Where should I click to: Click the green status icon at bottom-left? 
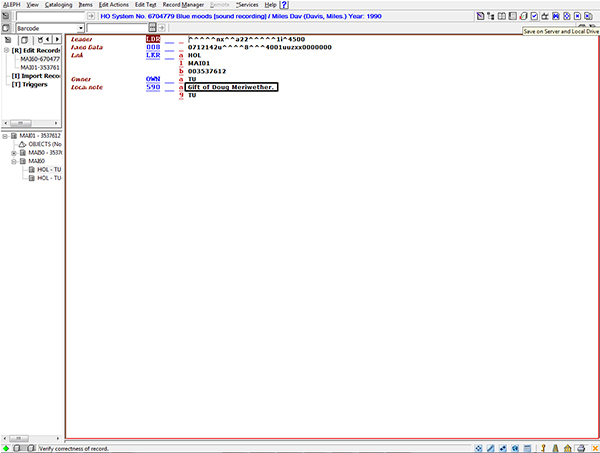tap(5, 447)
